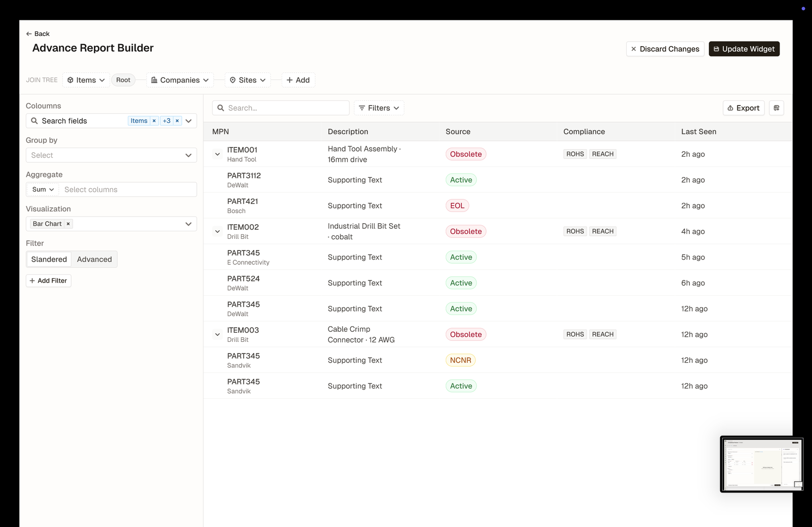
Task: Open the minimap preview thumbnail
Action: point(762,464)
